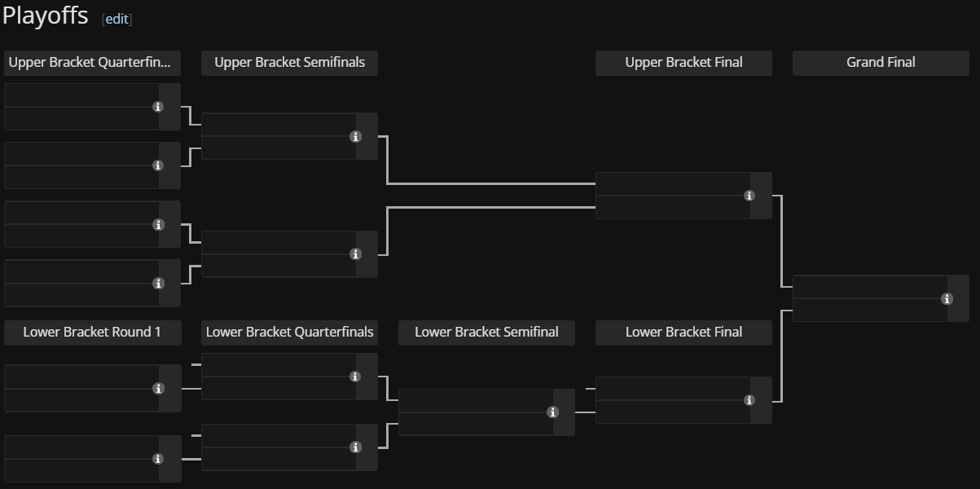
Task: Click the Lower Bracket Semifinal header
Action: click(486, 333)
